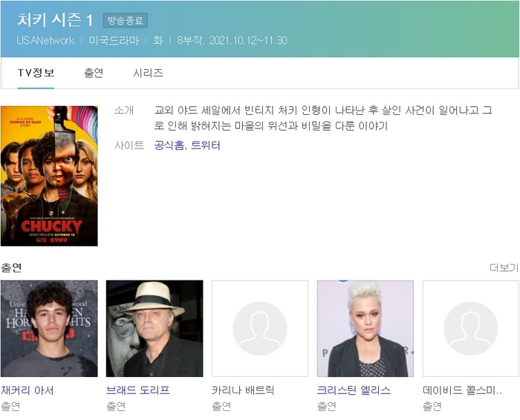Image resolution: width=520 pixels, height=420 pixels.
Task: Open 브래드 도리프's photo
Action: (x=155, y=329)
